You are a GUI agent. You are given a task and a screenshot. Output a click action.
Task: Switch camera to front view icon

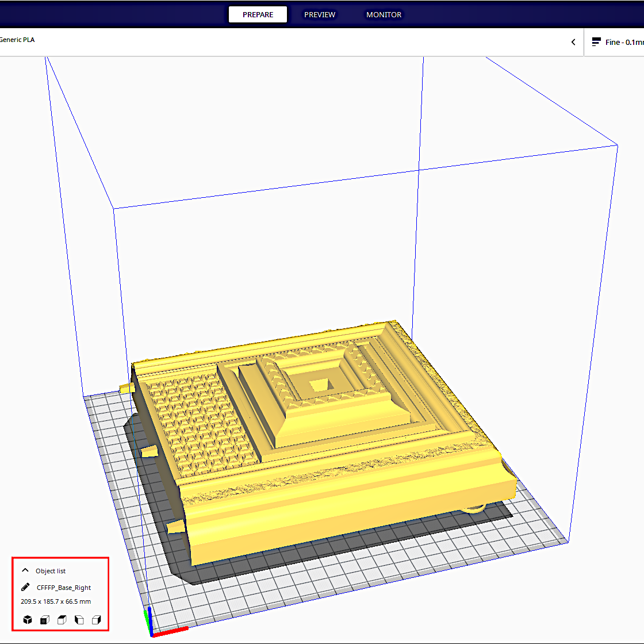44,620
